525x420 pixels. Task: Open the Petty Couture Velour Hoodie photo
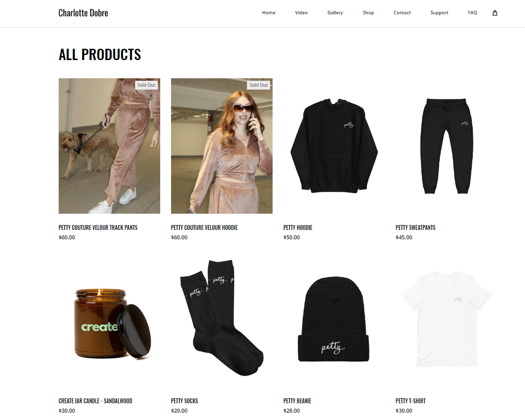tap(222, 146)
